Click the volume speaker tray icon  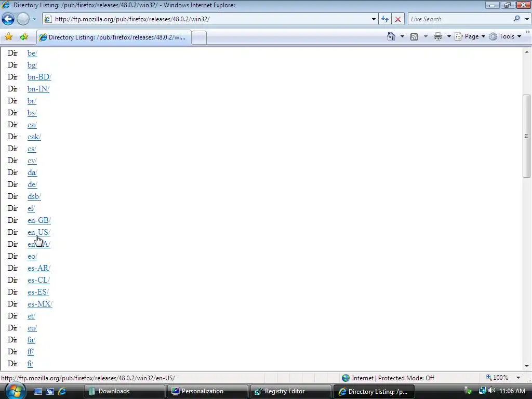click(x=492, y=391)
